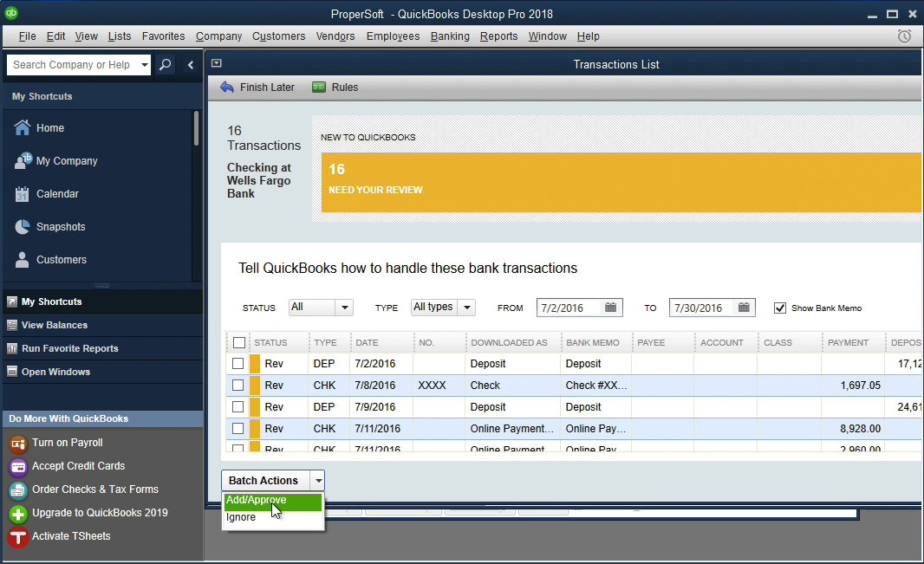Click the Transactions List window menu icon
The height and width of the screenshot is (564, 924).
[x=217, y=63]
